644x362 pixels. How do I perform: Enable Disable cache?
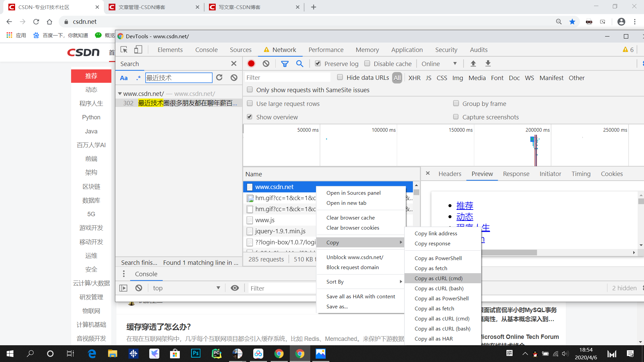coord(367,63)
